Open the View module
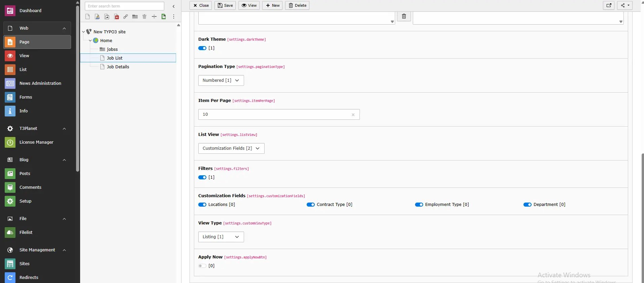Screen dimensions: 644x283 coord(37,56)
